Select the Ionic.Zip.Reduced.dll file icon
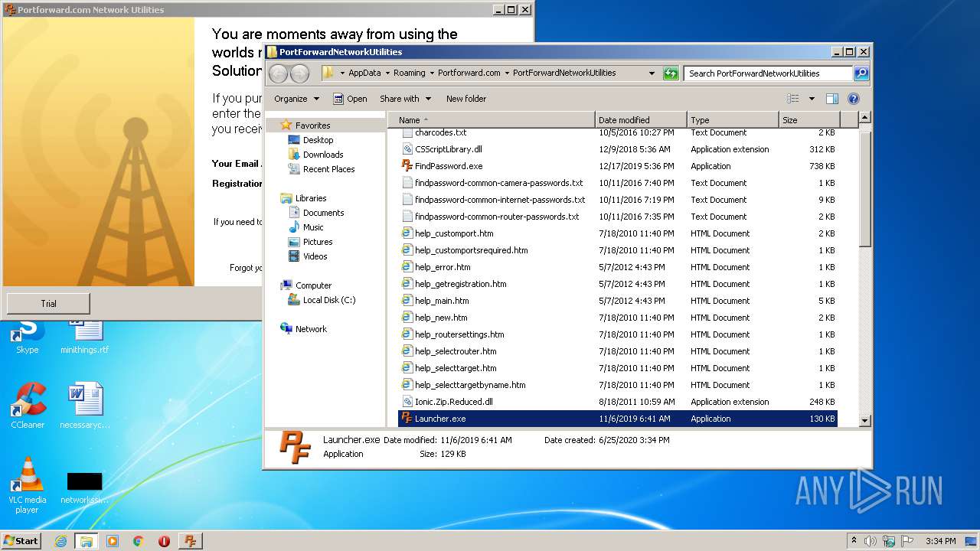 click(x=407, y=402)
